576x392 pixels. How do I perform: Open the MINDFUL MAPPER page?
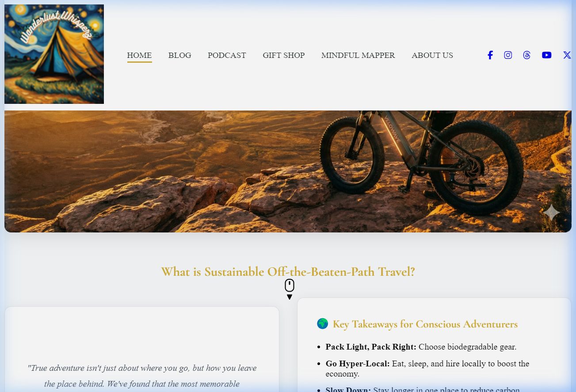point(358,55)
